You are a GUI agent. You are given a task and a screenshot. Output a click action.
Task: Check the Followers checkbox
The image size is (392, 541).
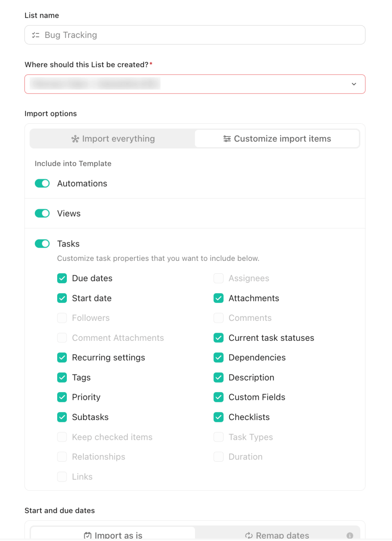[x=62, y=318]
